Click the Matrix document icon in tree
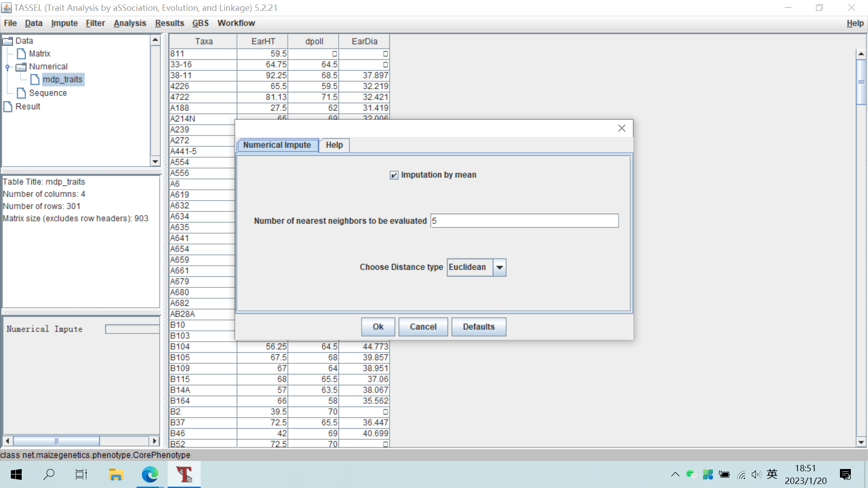Image resolution: width=868 pixels, height=488 pixels. 21,54
